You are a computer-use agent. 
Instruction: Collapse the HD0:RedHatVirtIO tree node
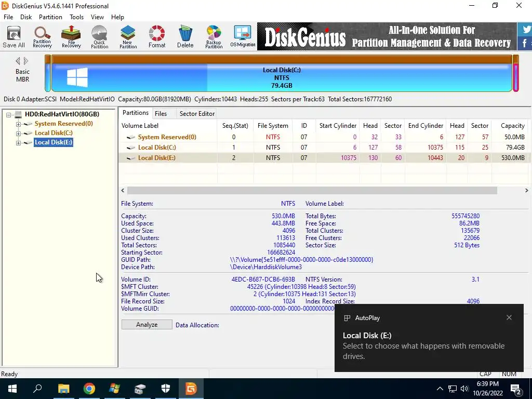pos(9,115)
